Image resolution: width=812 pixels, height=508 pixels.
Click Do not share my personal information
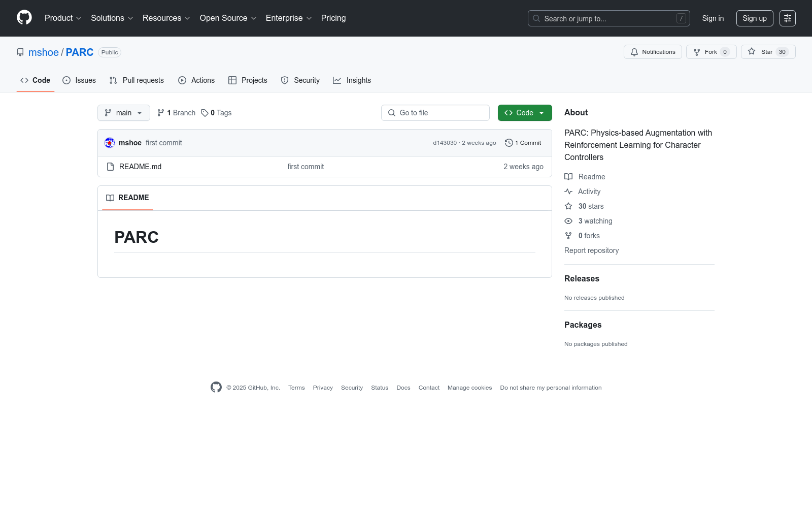pos(551,388)
